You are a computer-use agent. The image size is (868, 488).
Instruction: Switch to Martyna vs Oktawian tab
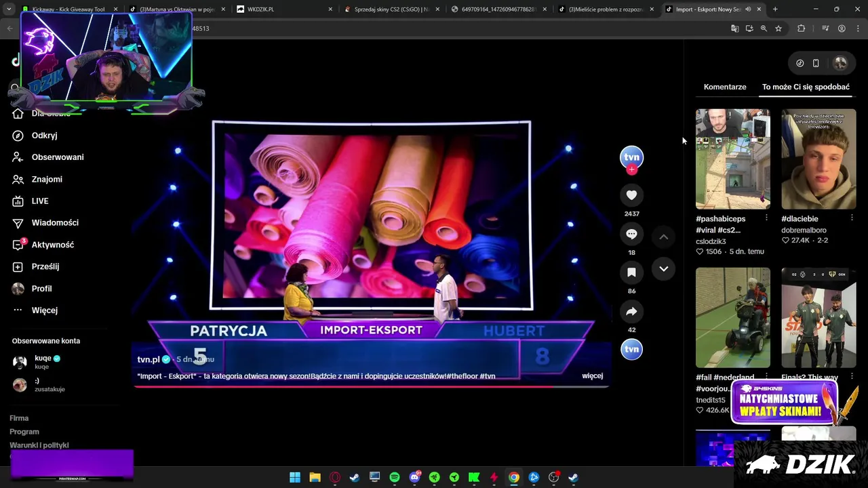coord(178,9)
